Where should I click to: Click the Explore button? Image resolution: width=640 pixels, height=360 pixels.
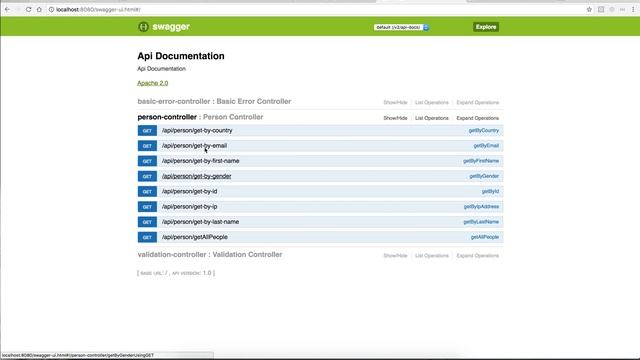point(486,27)
